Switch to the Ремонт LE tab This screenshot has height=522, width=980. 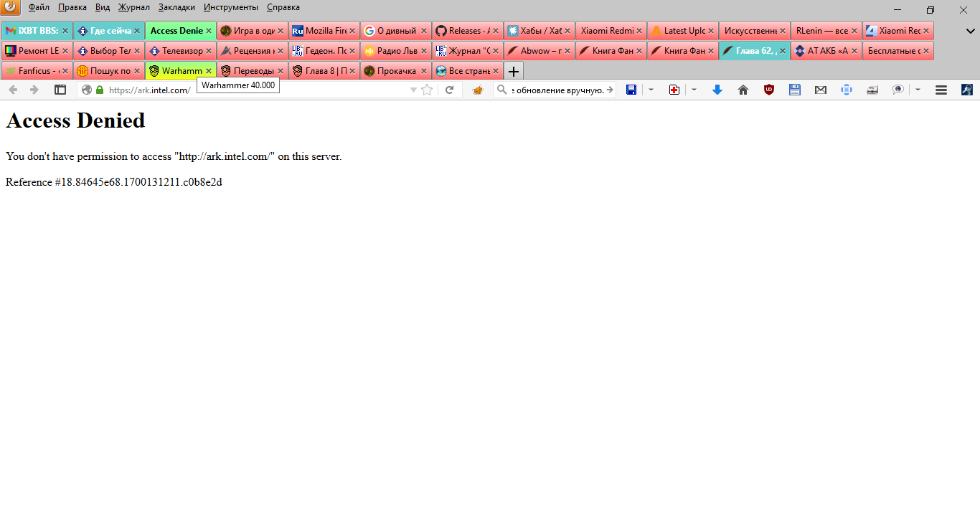(37, 51)
